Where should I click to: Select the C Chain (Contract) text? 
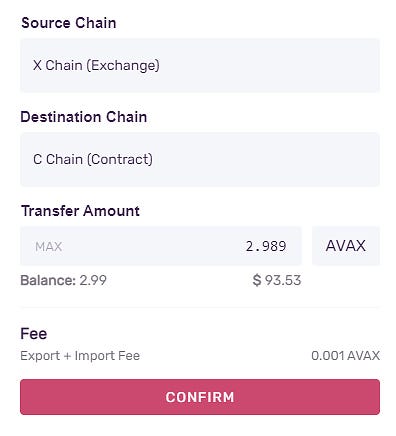[93, 159]
